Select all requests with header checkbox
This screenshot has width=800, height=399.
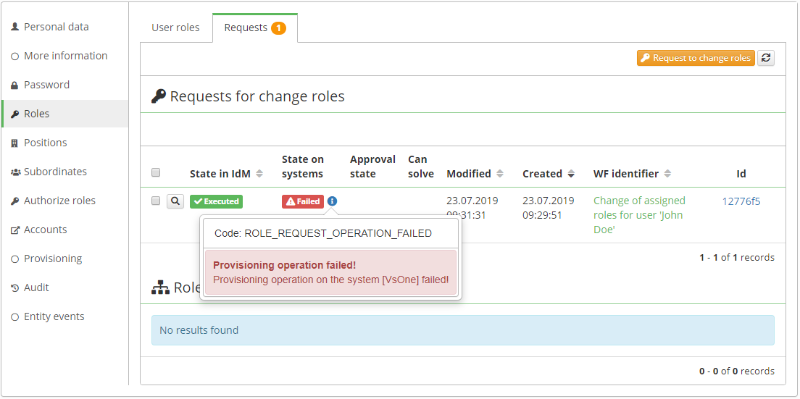coord(156,173)
